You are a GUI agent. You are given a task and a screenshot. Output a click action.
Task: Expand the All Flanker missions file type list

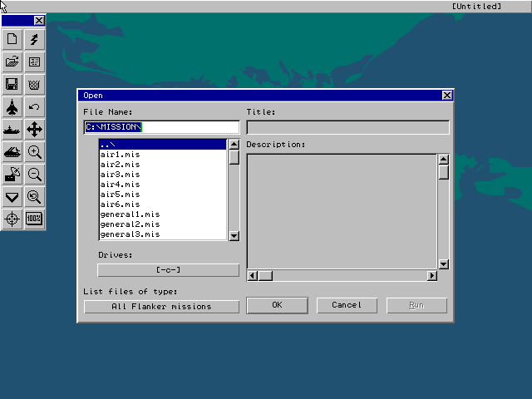(x=161, y=307)
